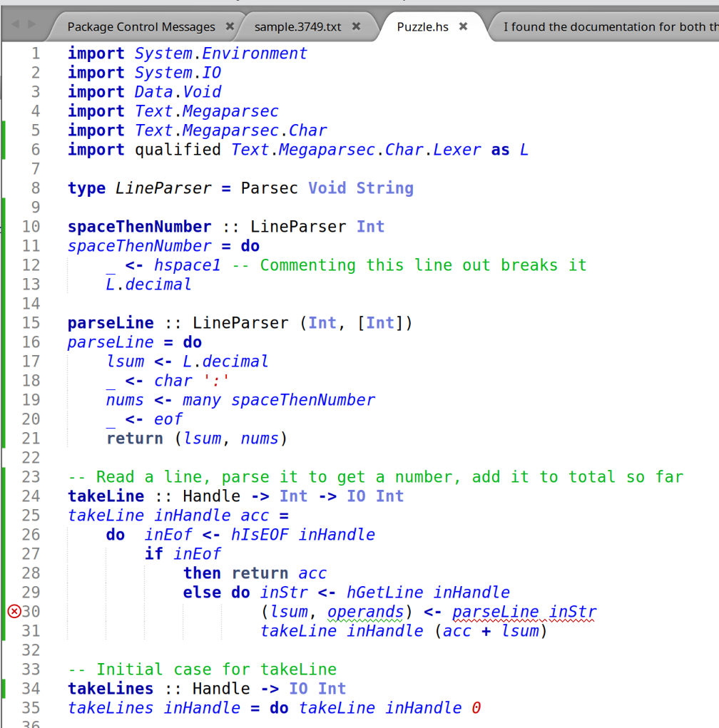Click 'System.IO' on line 2
Screen dimensions: 719x728
178,73
